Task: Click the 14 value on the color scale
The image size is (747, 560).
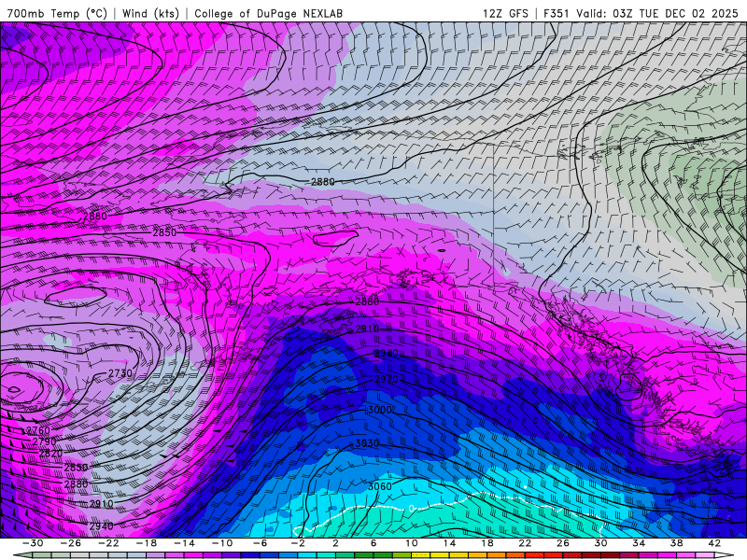Action: (449, 543)
